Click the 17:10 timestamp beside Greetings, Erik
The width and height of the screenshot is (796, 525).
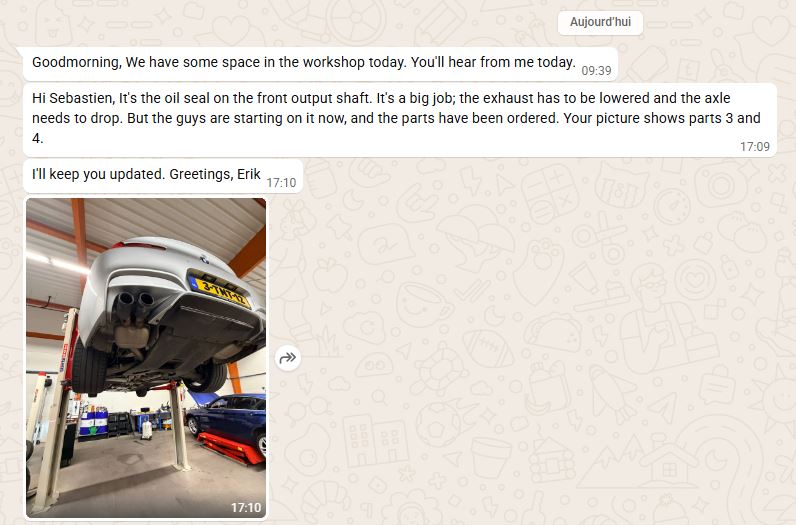tap(281, 183)
